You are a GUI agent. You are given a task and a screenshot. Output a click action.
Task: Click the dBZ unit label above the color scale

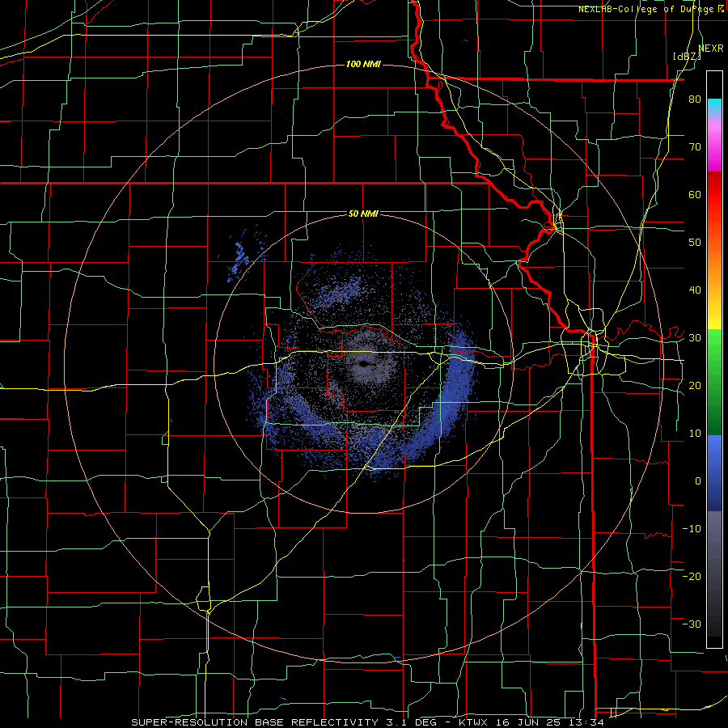click(687, 56)
